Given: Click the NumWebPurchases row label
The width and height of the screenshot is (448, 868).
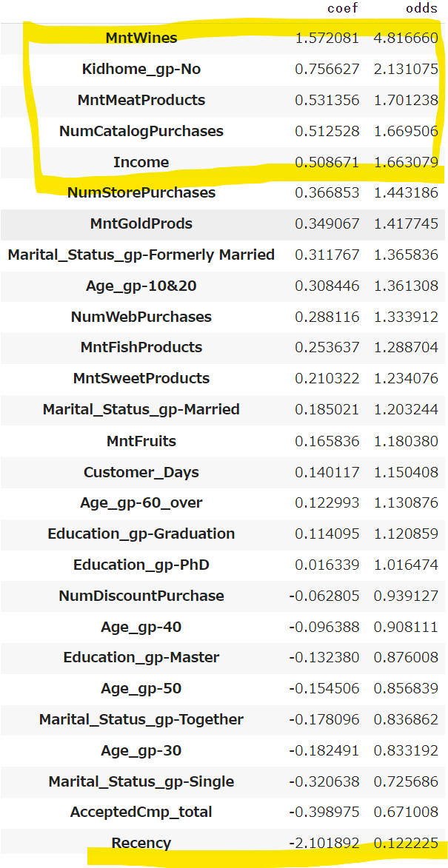Looking at the screenshot, I should pyautogui.click(x=141, y=317).
